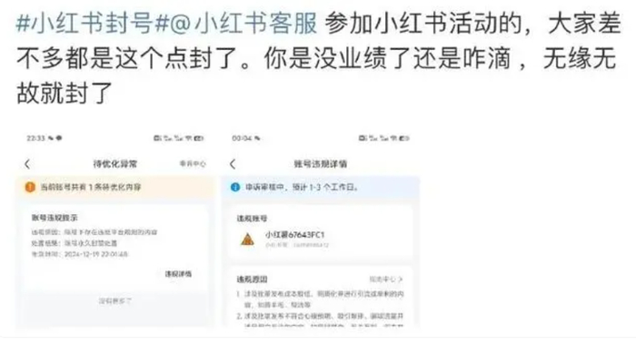
Task: Open the 违规详情 button
Action: (x=178, y=274)
